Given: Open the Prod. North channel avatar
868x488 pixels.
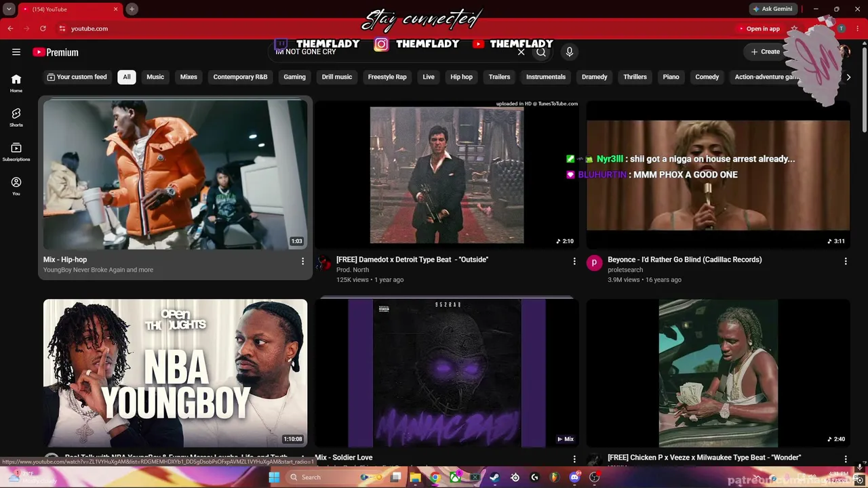Looking at the screenshot, I should 323,263.
